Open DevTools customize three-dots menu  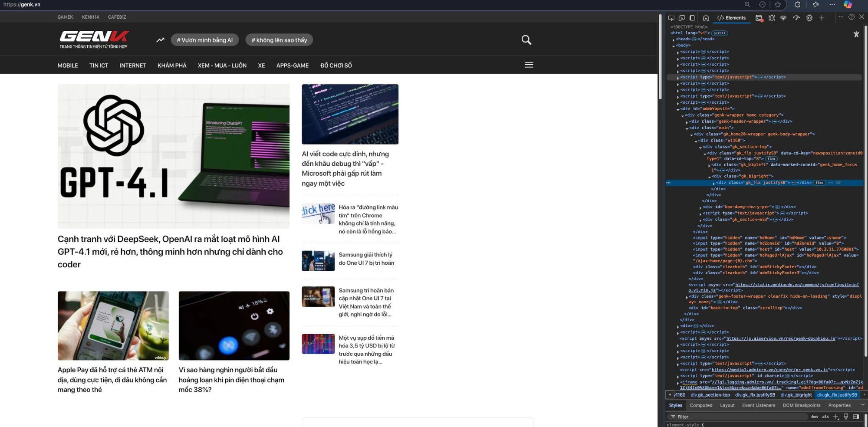click(841, 17)
